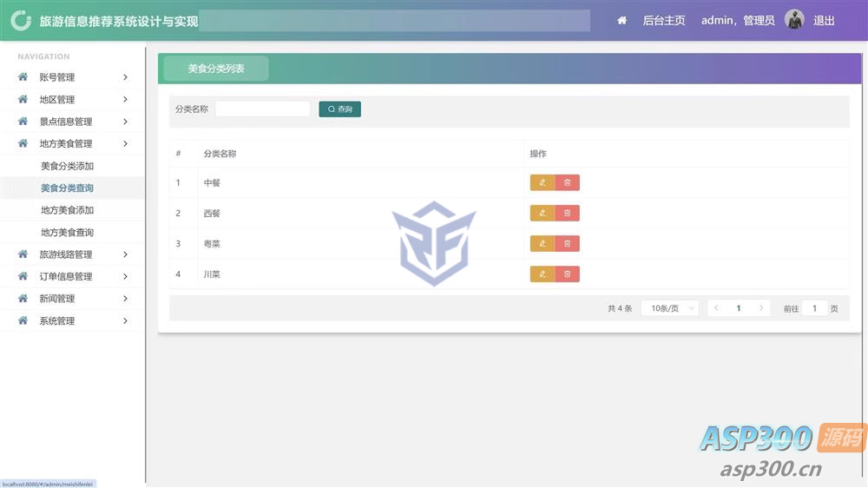868x488 pixels.
Task: Click the 中餐 category name cell
Action: coord(212,183)
